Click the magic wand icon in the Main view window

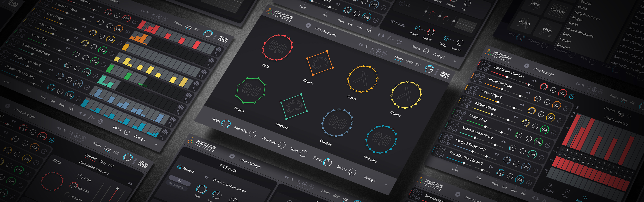[x=373, y=49]
